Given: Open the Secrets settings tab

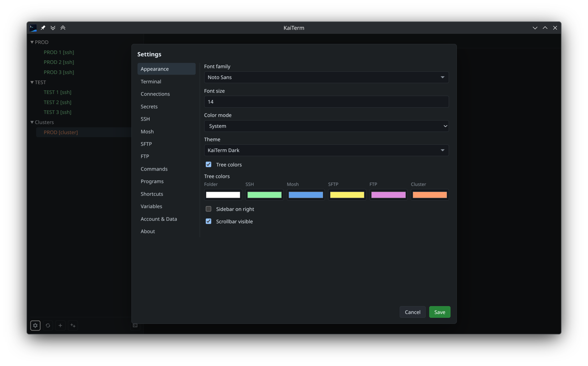Looking at the screenshot, I should [x=166, y=107].
